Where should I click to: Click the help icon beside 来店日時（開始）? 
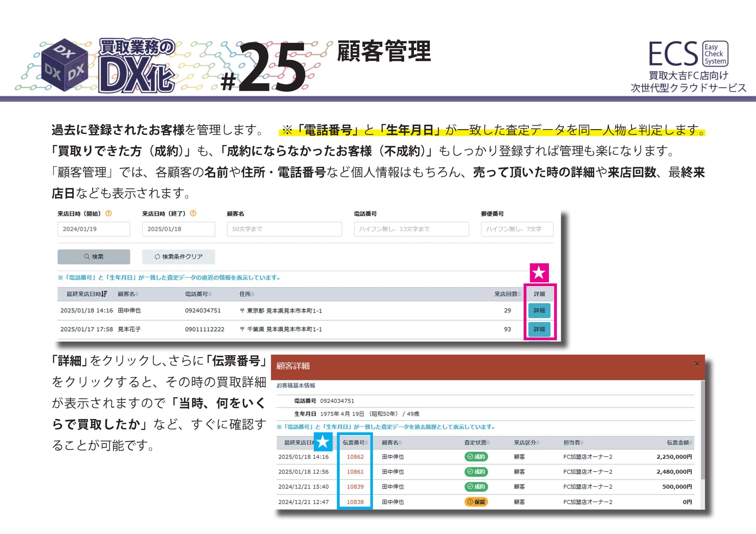[x=108, y=214]
